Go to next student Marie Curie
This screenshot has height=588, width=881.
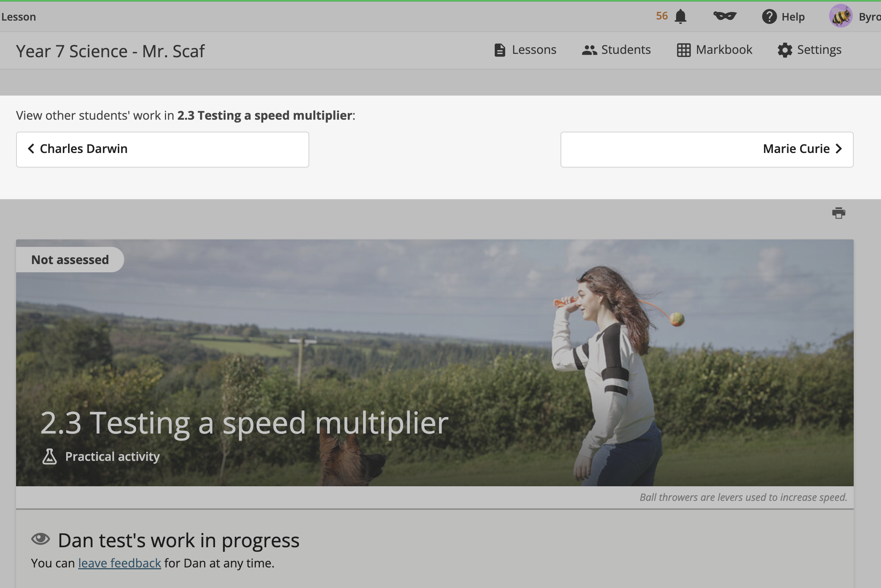(x=706, y=149)
